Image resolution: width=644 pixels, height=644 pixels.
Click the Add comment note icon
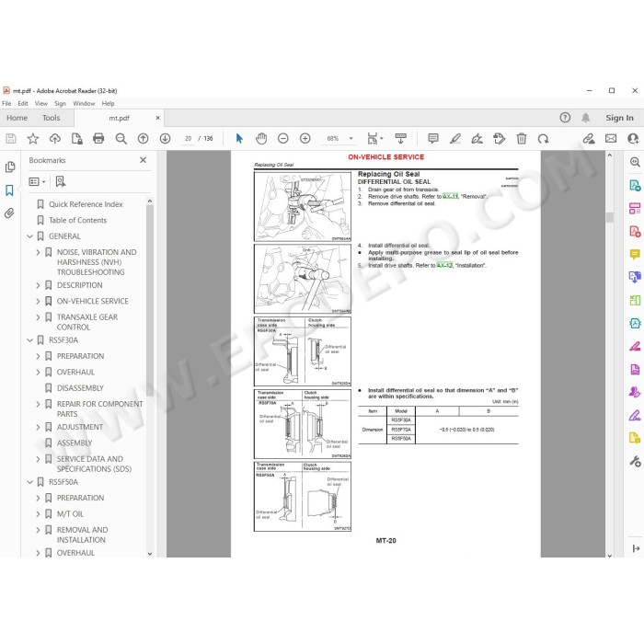(433, 139)
